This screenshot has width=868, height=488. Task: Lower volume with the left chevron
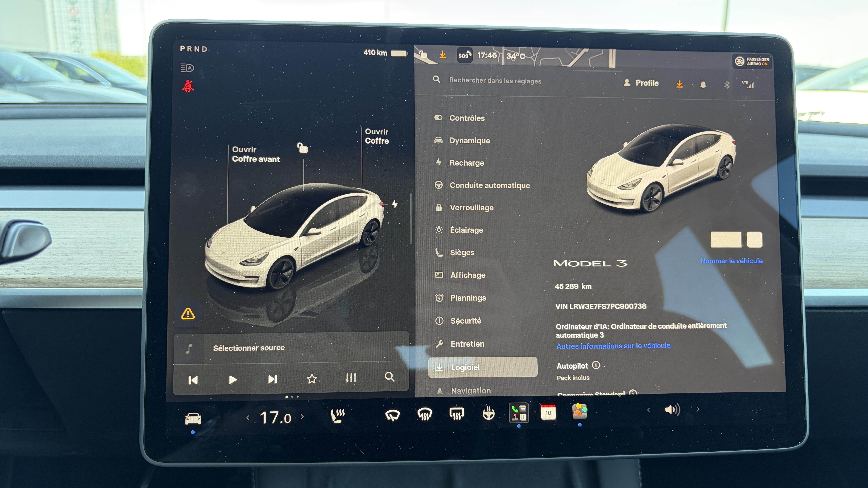coord(649,410)
